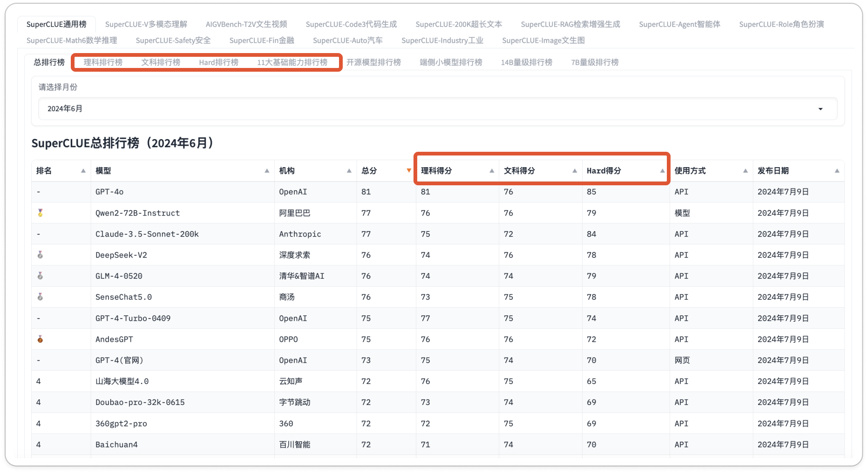This screenshot has height=473, width=868.
Task: Open the Hard排行榜 tab
Action: [219, 62]
